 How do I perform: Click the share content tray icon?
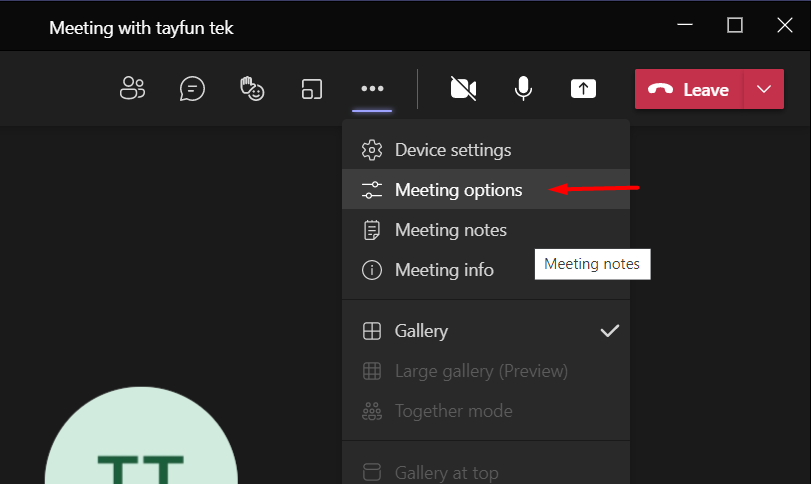pyautogui.click(x=583, y=89)
